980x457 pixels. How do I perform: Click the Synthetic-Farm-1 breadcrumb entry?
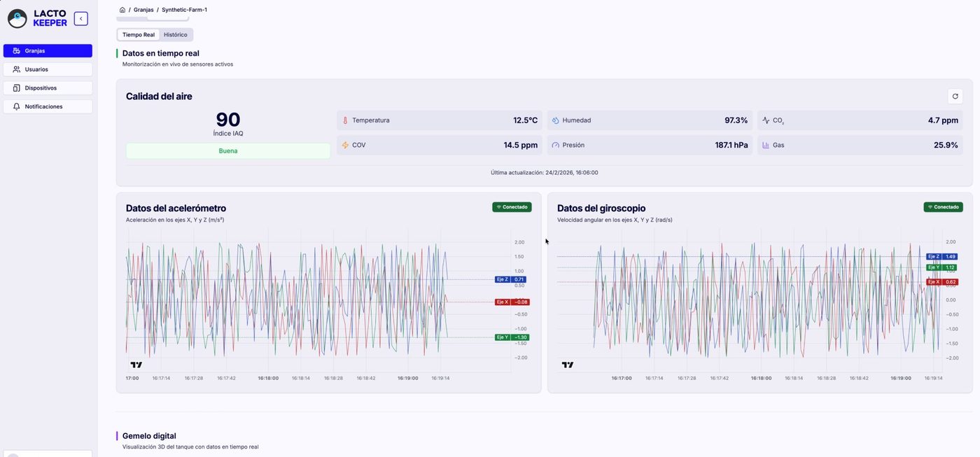coord(184,9)
